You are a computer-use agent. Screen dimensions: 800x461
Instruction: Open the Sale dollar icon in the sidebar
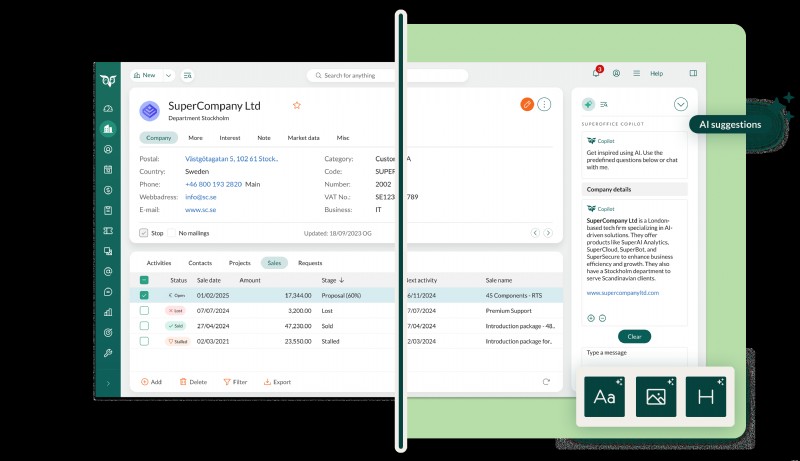(x=108, y=190)
